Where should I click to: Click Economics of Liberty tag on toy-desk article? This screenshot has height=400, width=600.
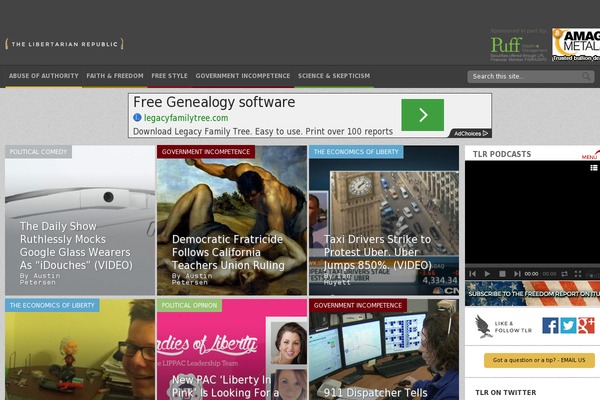(x=52, y=305)
